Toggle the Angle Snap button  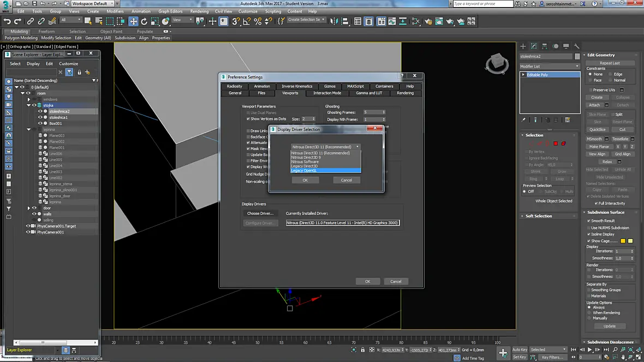(247, 21)
